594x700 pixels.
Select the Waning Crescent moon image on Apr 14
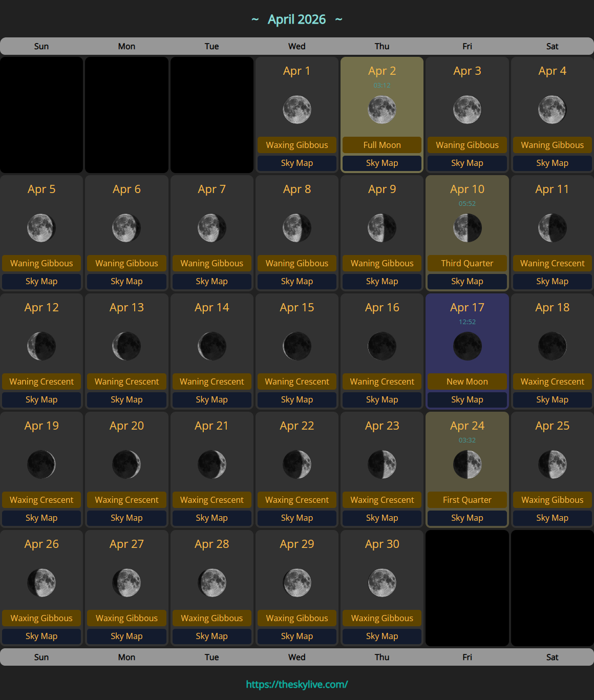click(211, 346)
